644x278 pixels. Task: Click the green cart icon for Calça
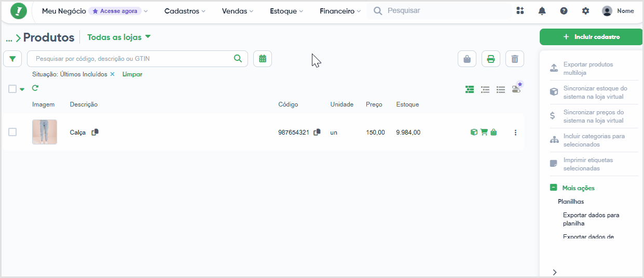click(x=484, y=133)
